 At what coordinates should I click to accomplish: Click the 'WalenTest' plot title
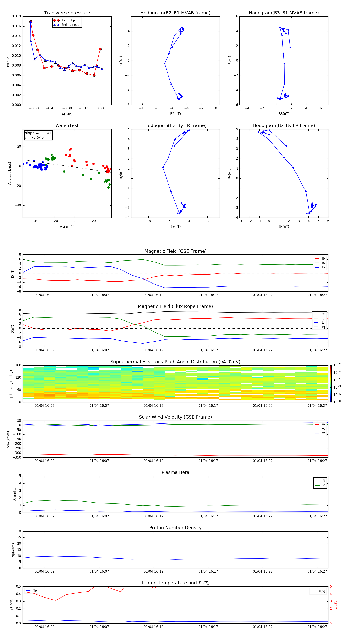click(67, 125)
